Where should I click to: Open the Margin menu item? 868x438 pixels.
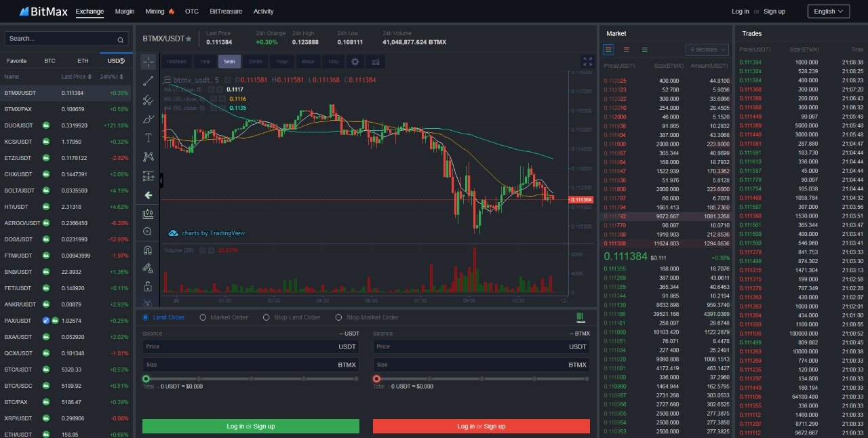point(125,12)
